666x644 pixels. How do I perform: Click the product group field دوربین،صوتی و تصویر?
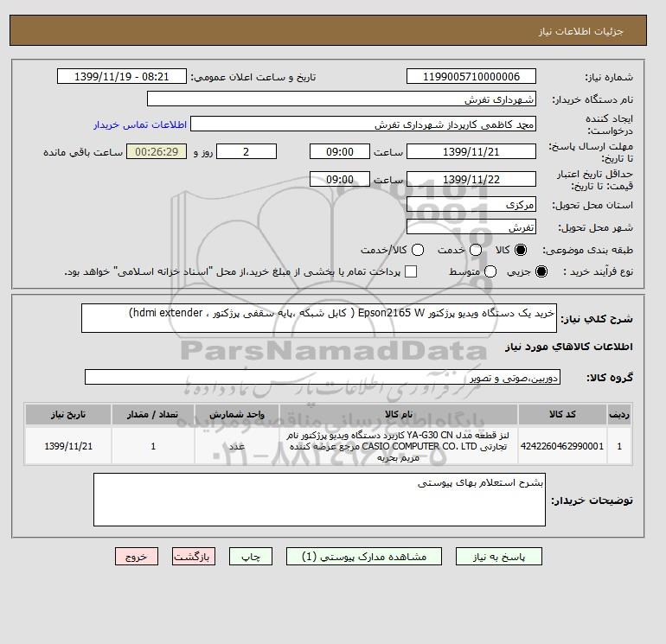(323, 377)
